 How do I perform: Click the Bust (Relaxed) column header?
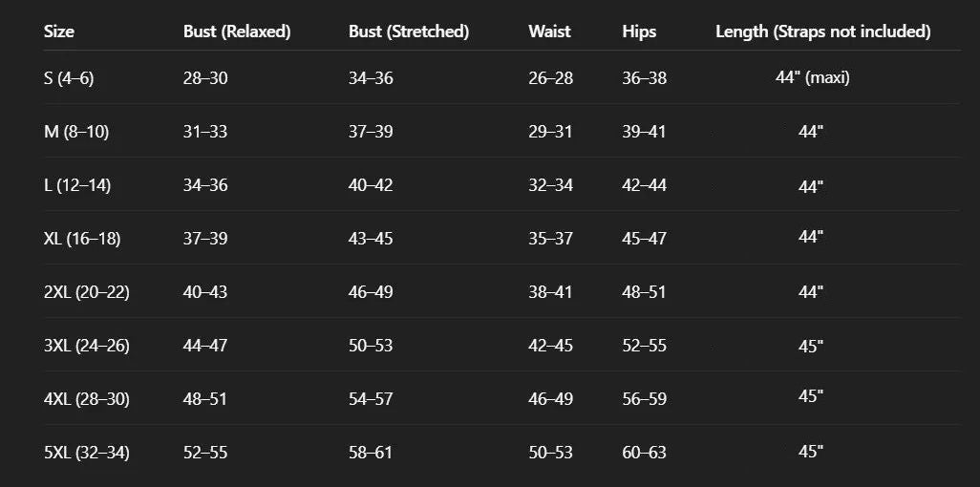pyautogui.click(x=237, y=32)
